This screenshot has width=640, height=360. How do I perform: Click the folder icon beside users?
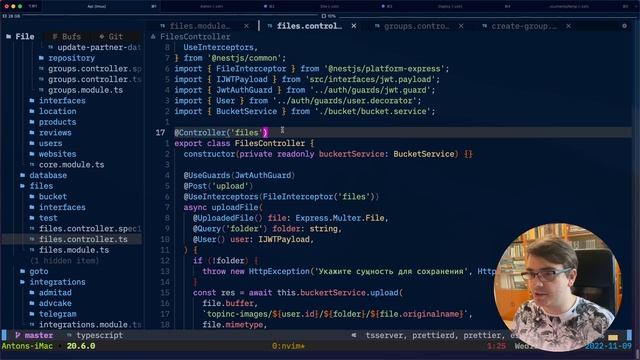(x=32, y=143)
